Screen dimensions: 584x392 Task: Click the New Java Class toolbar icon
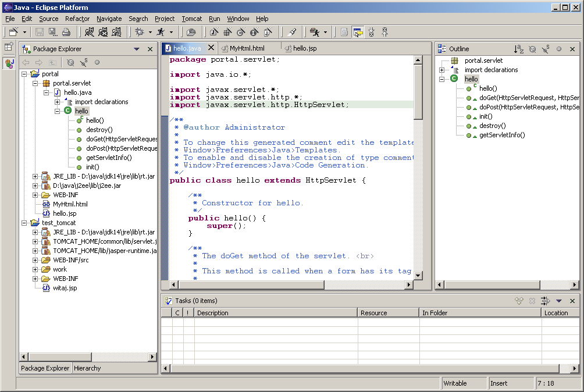coord(241,32)
